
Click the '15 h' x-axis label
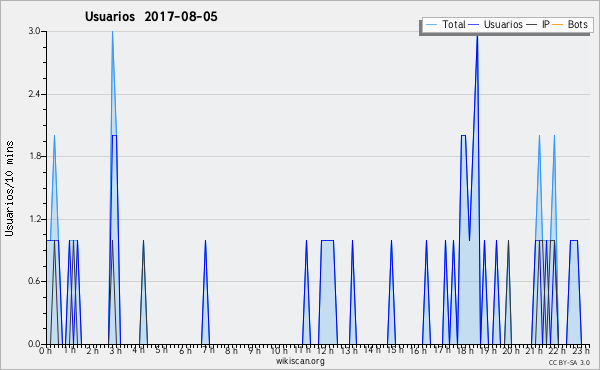pyautogui.click(x=395, y=350)
